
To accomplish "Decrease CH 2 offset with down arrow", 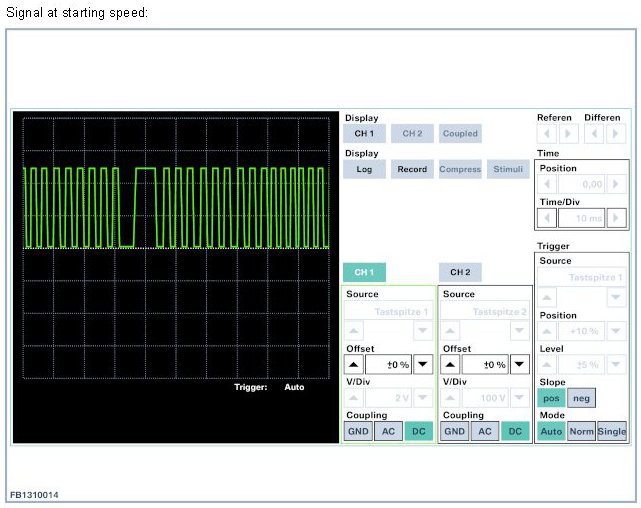I will pyautogui.click(x=520, y=365).
